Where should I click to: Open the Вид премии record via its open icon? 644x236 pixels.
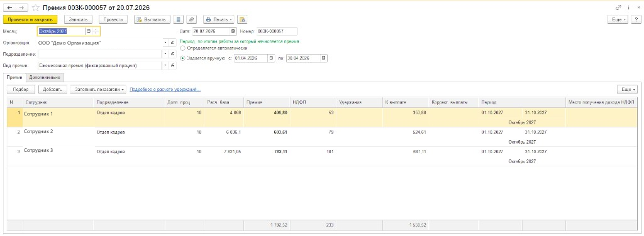click(173, 65)
